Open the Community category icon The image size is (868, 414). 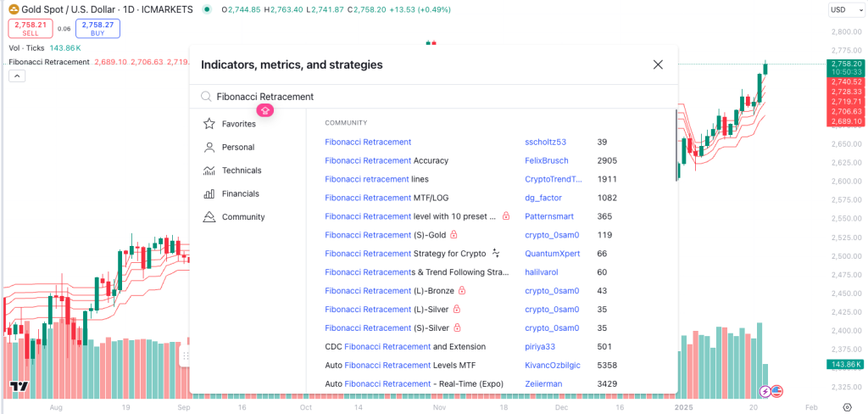[x=209, y=217]
